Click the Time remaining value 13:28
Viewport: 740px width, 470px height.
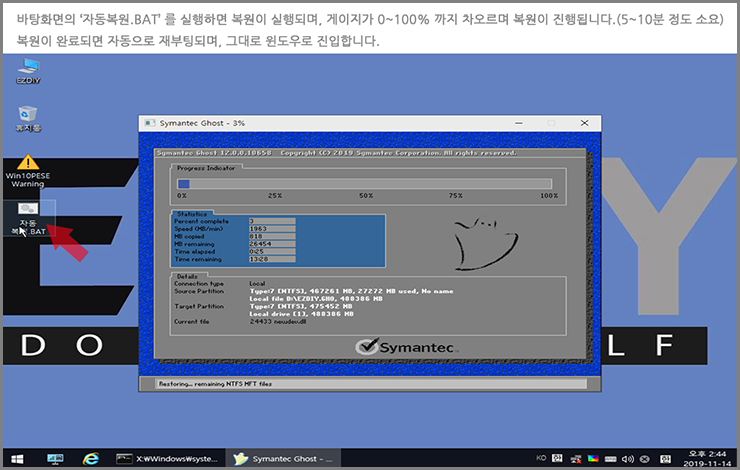[x=272, y=259]
